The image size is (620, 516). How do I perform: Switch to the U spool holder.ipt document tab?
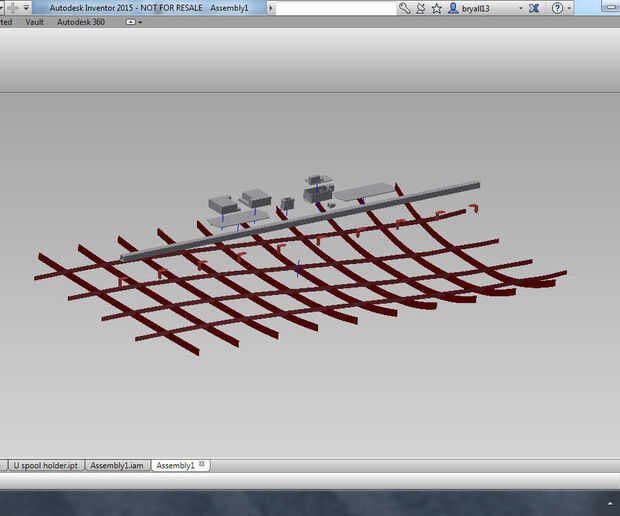click(x=45, y=465)
